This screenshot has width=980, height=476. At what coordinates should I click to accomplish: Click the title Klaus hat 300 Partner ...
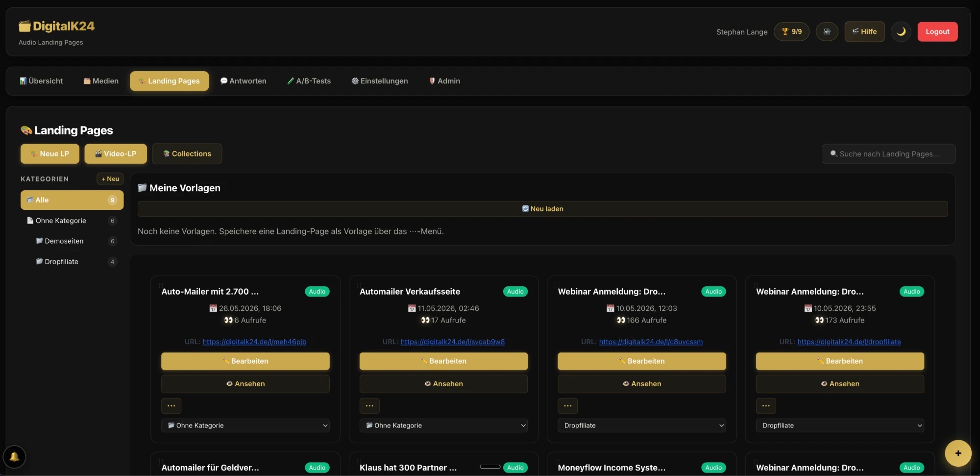point(408,468)
